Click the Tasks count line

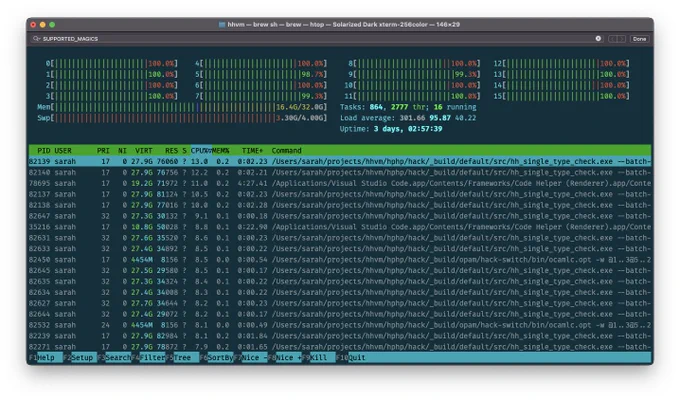coord(408,107)
